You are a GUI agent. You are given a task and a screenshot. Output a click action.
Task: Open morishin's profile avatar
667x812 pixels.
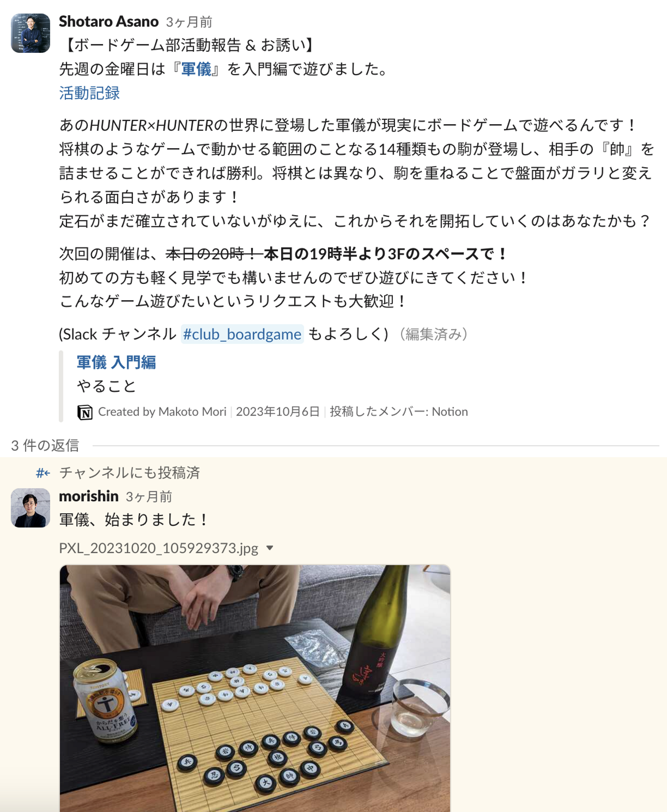pos(31,508)
